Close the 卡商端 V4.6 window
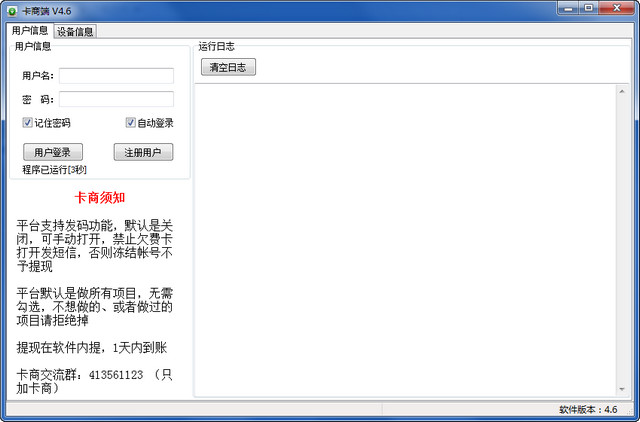The image size is (640, 422). pos(619,9)
